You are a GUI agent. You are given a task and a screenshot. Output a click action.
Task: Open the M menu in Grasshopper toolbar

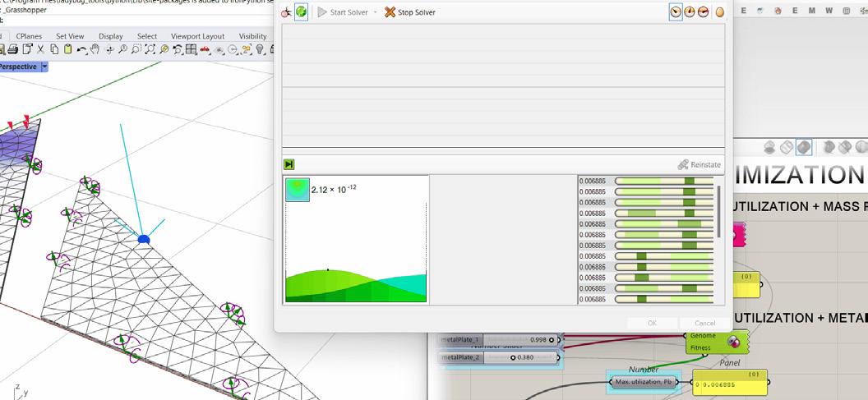(811, 11)
